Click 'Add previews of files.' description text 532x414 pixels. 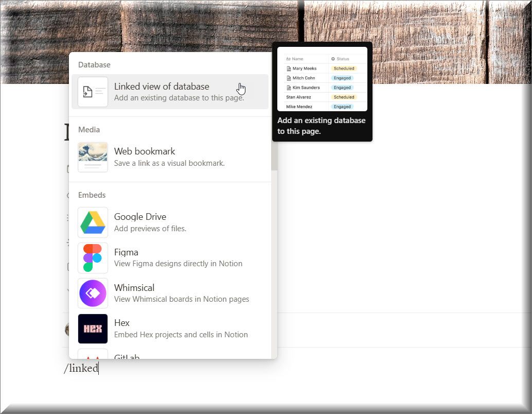point(150,229)
